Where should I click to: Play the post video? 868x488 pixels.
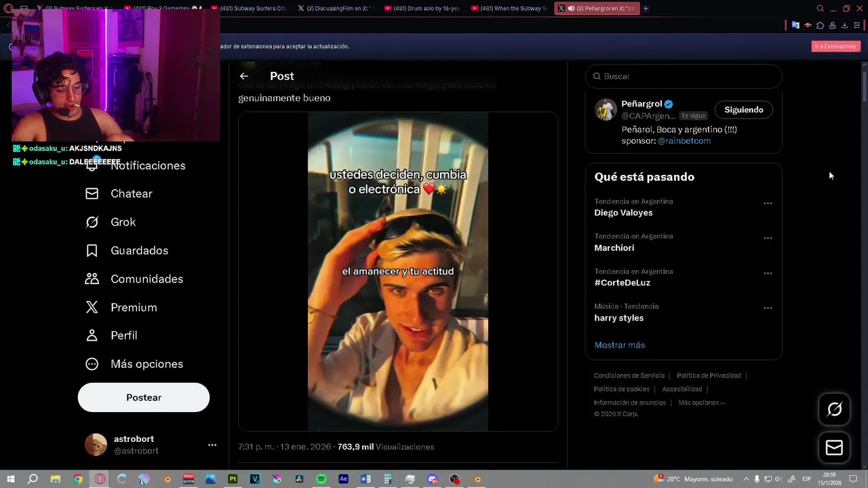click(398, 272)
